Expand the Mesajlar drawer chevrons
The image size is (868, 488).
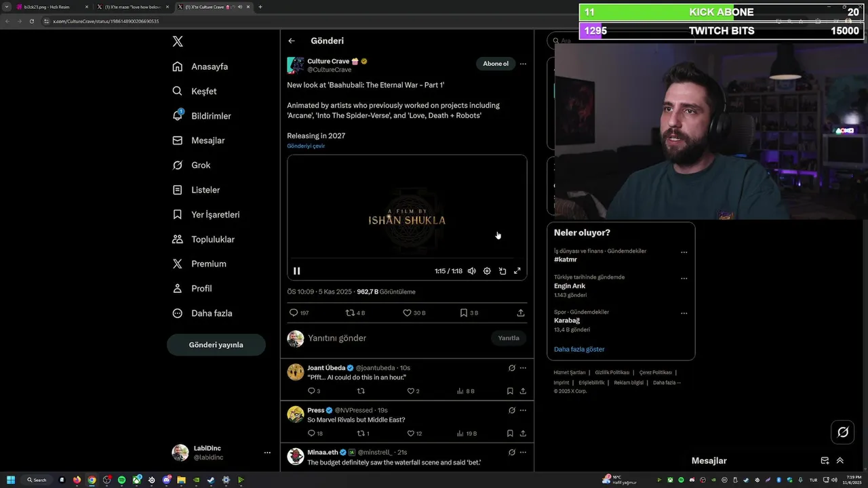coord(840,460)
